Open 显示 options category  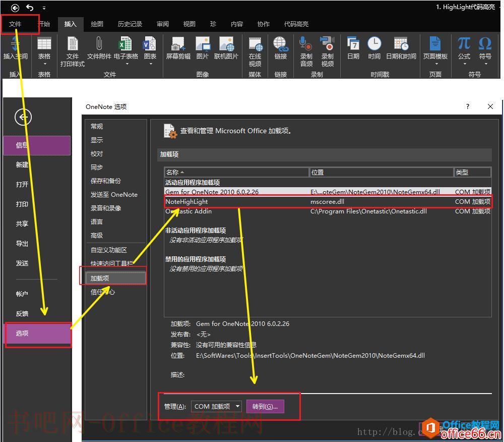(x=97, y=140)
